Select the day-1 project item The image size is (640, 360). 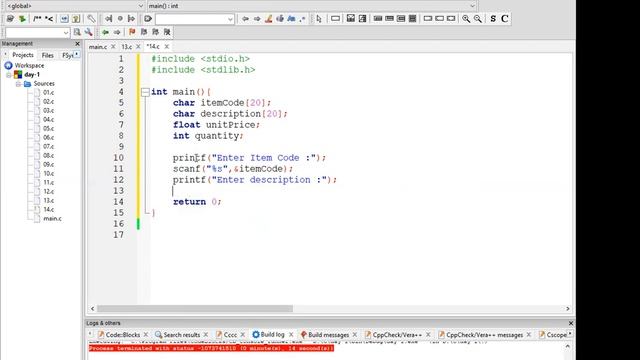(32, 75)
